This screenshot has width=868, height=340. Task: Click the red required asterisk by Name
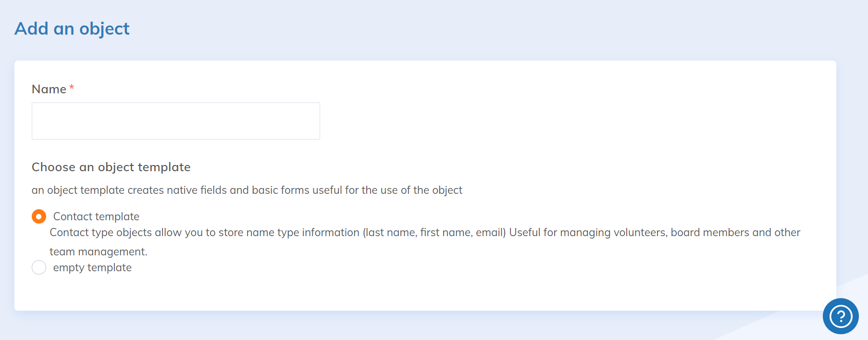point(72,88)
